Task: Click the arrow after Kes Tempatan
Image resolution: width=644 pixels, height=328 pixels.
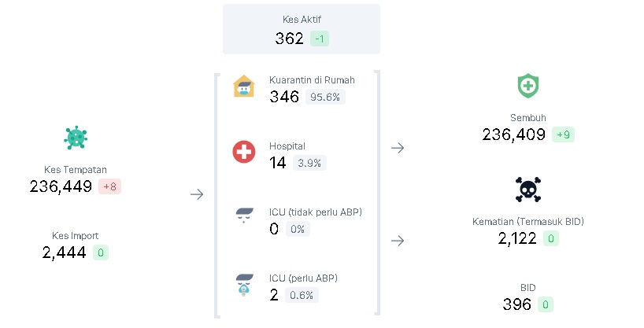Action: (197, 194)
